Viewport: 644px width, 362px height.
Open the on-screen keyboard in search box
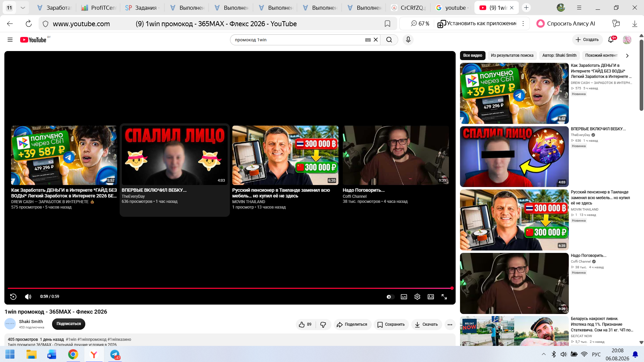click(x=368, y=40)
